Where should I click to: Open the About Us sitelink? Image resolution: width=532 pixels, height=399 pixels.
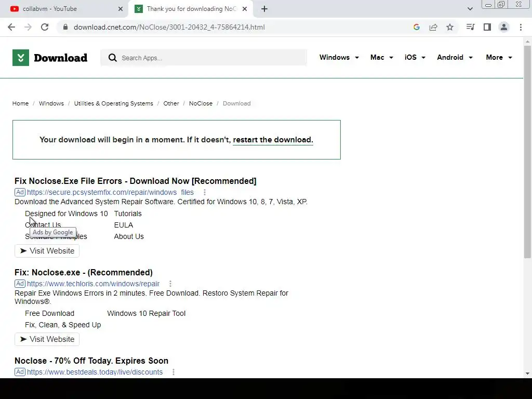pos(129,236)
